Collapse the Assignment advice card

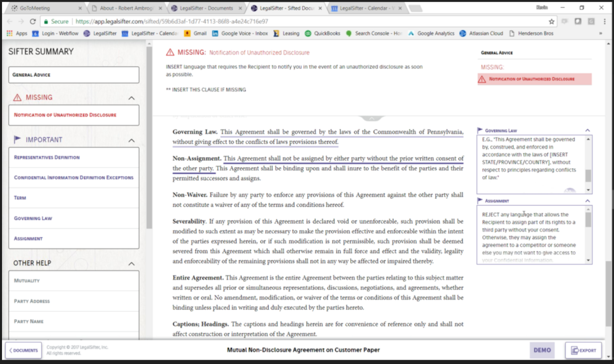(587, 200)
